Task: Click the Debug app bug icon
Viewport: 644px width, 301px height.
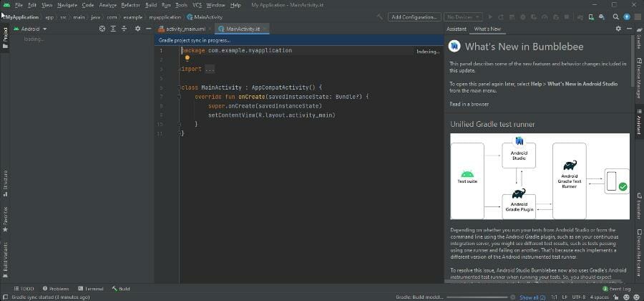Action: click(x=523, y=17)
